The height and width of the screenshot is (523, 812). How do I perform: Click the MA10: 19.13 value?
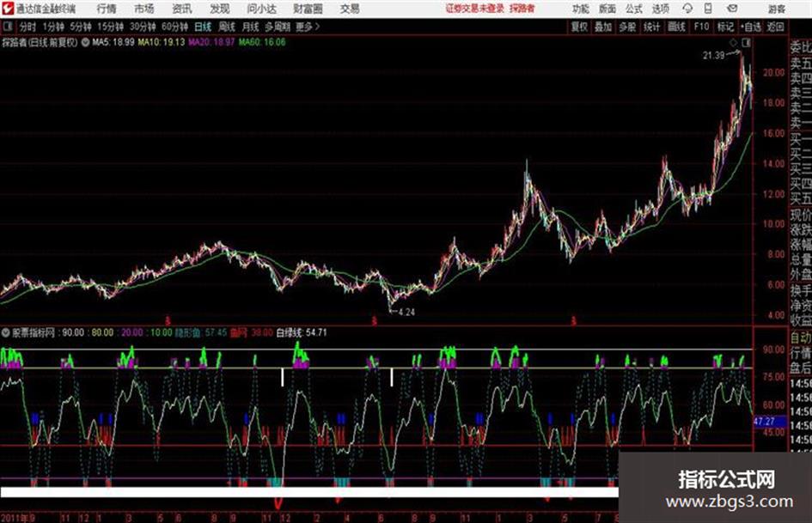[161, 42]
